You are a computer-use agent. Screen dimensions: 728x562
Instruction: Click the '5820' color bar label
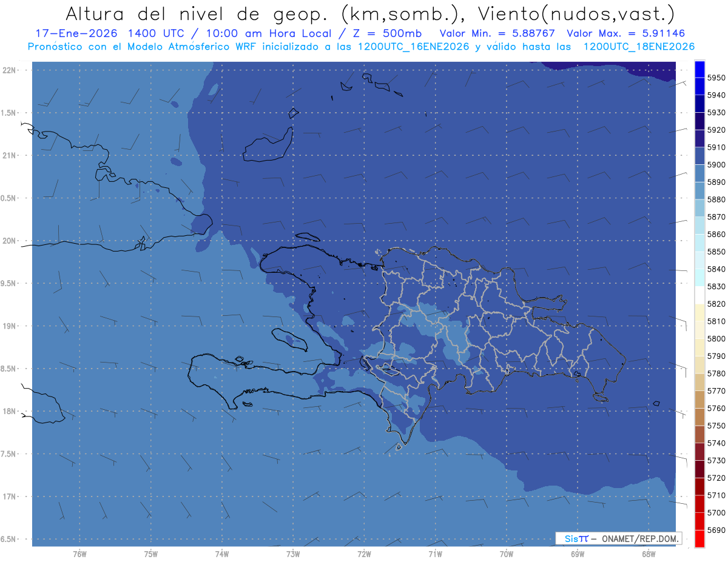pos(716,304)
